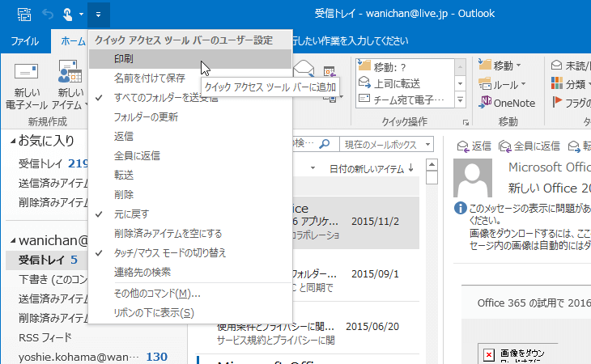The width and height of the screenshot is (591, 364).
Task: Select 受信トレイ 5 folder
Action: pyautogui.click(x=47, y=260)
